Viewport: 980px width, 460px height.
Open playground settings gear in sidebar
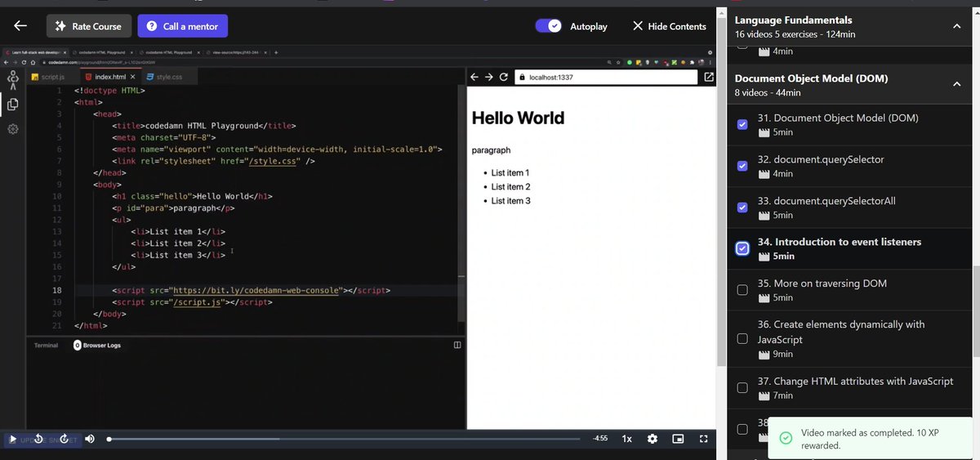click(13, 129)
